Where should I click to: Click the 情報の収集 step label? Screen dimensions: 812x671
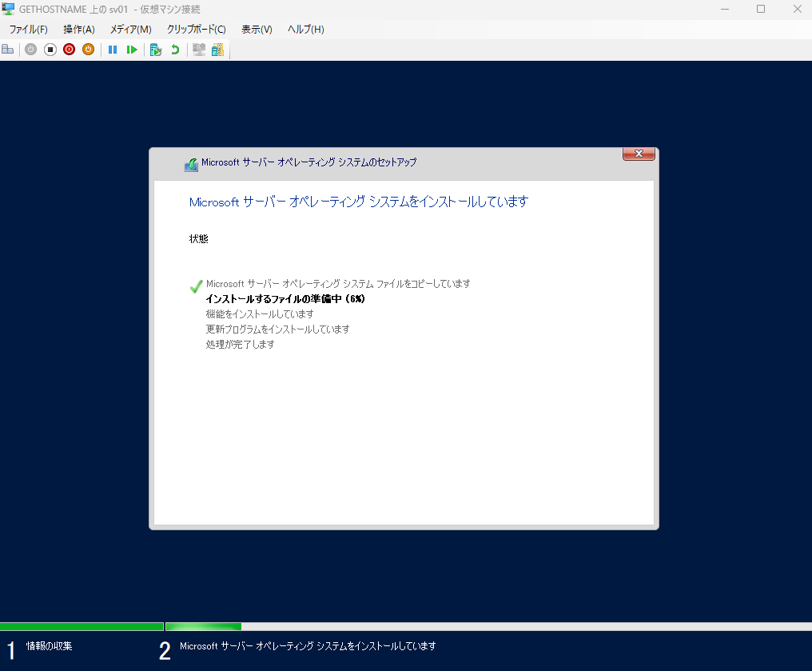pyautogui.click(x=50, y=645)
